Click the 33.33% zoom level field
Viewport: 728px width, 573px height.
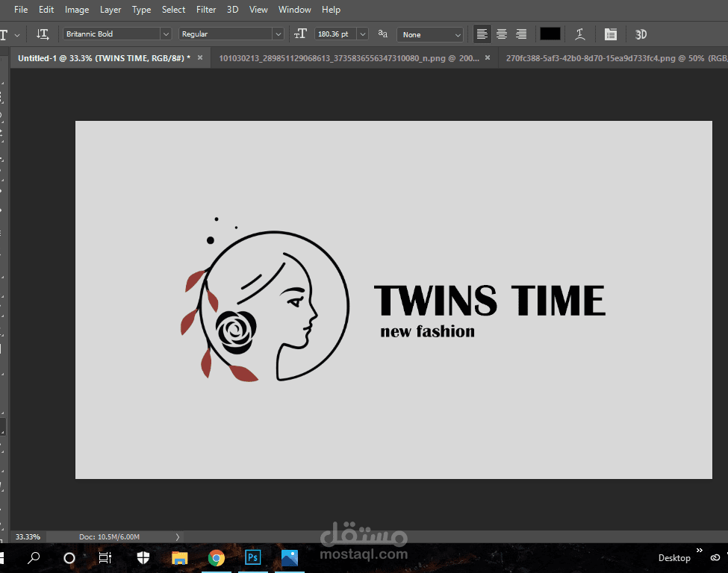[x=28, y=536]
